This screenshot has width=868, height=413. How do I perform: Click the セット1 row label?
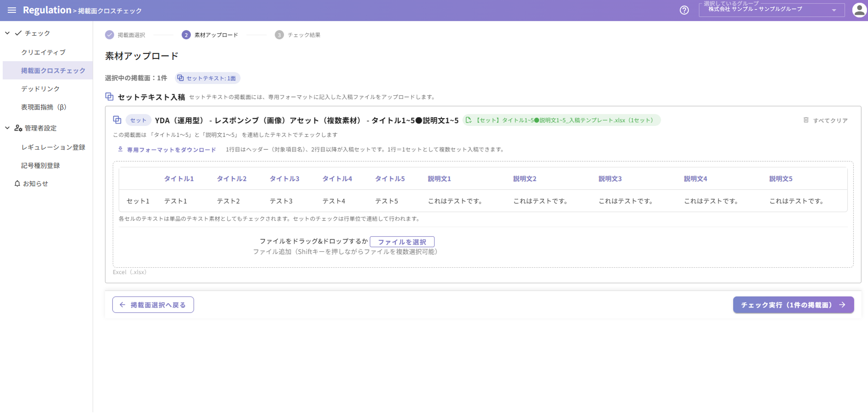pos(138,201)
